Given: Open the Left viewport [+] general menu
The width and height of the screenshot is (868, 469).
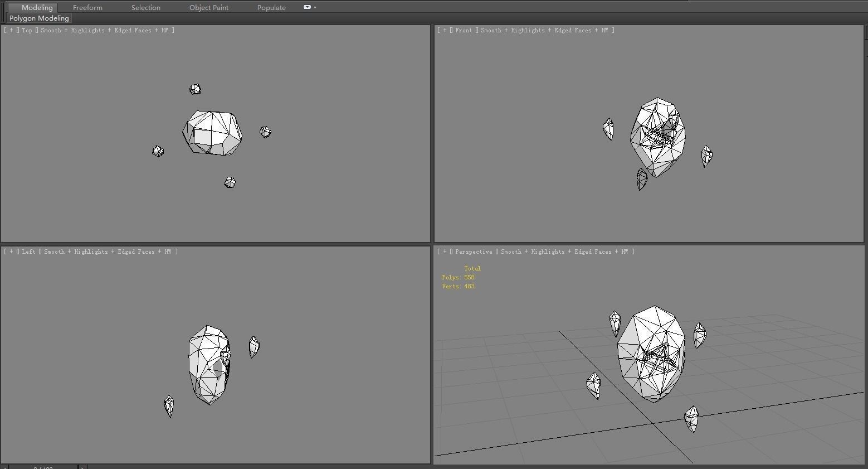Looking at the screenshot, I should (x=11, y=252).
